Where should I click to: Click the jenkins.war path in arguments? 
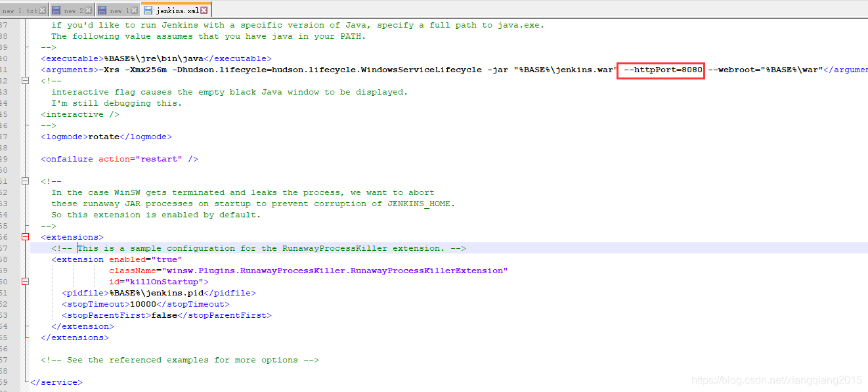[x=567, y=70]
